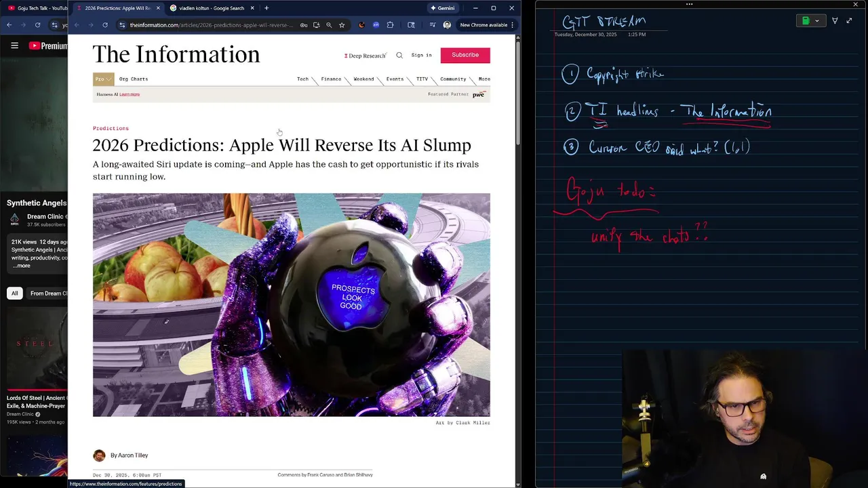Open Org Charts menu item
868x488 pixels.
coord(134,79)
